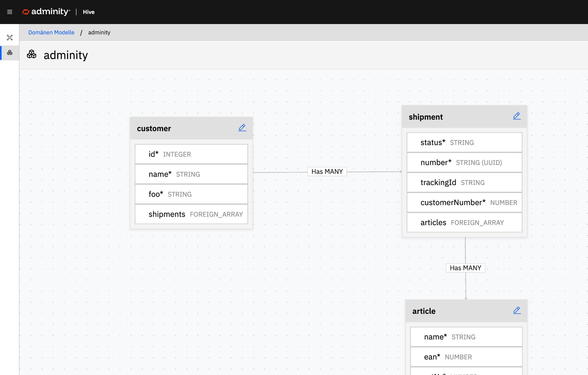The height and width of the screenshot is (375, 588).
Task: Select the shipments FOREIGN_ARRAY field in customer
Action: [191, 214]
